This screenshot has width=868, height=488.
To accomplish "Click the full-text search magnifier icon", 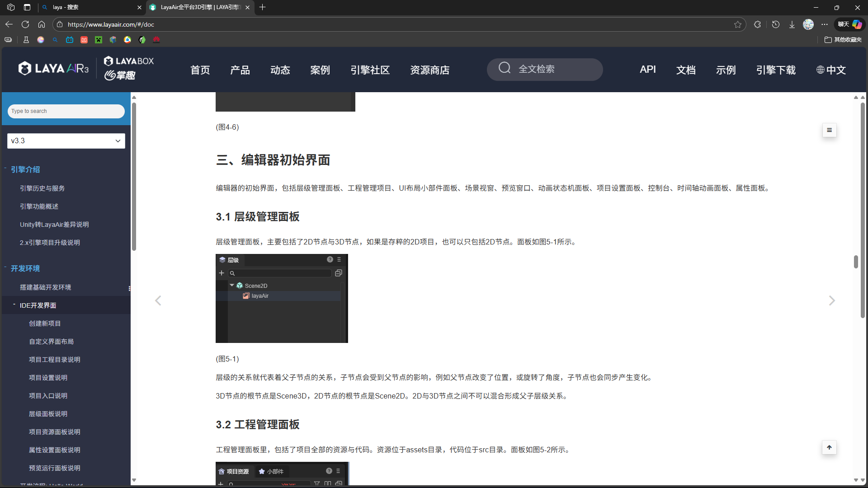I will pyautogui.click(x=505, y=68).
